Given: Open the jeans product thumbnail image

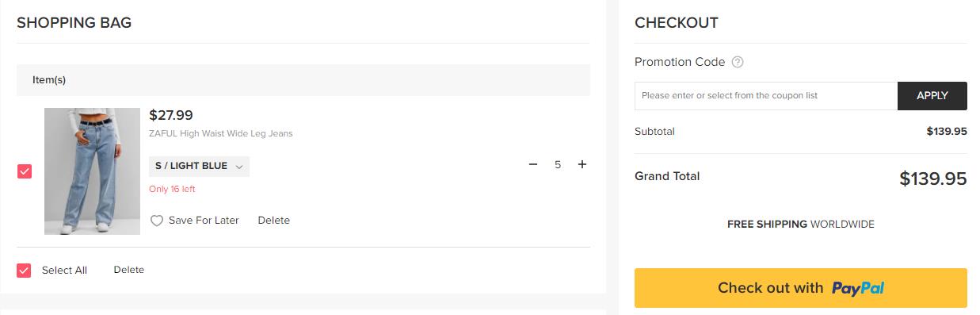Looking at the screenshot, I should 92,171.
